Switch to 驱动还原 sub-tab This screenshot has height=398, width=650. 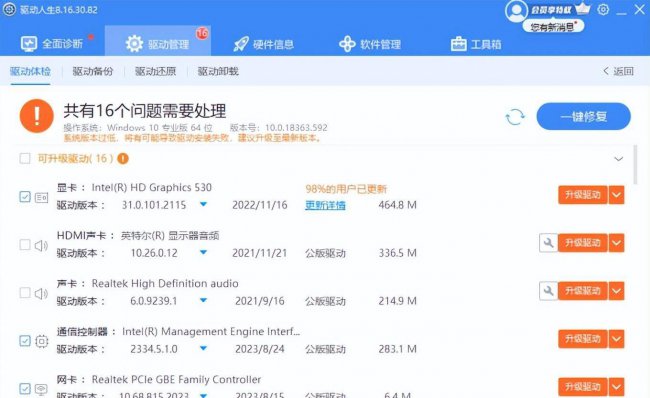155,71
